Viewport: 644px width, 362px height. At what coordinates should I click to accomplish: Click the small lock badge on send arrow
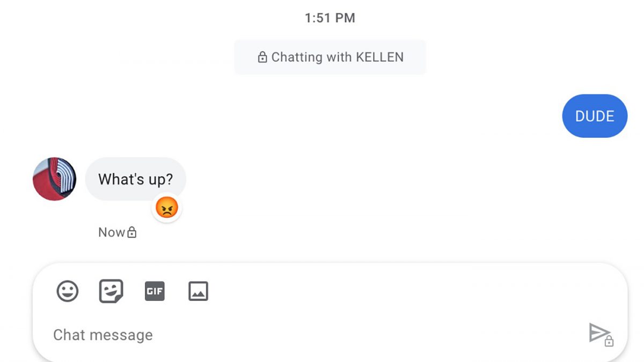pos(609,341)
